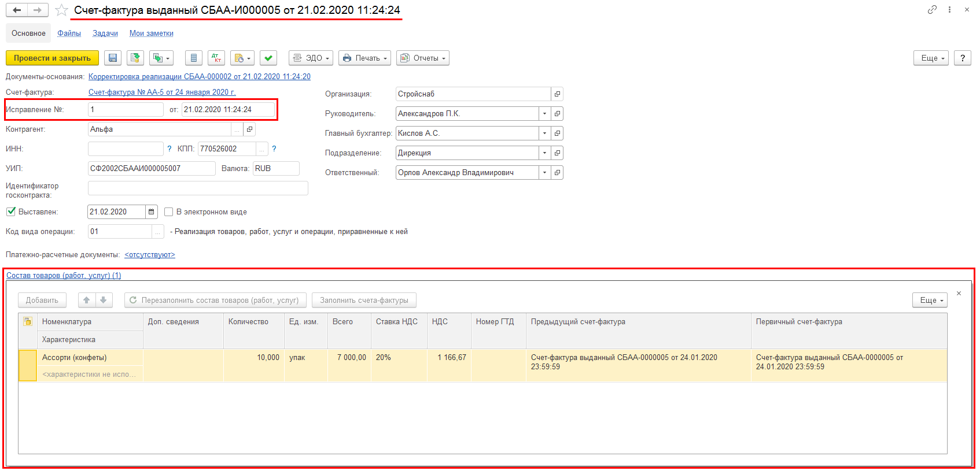
Task: Click question mark next to ИНН
Action: (169, 149)
